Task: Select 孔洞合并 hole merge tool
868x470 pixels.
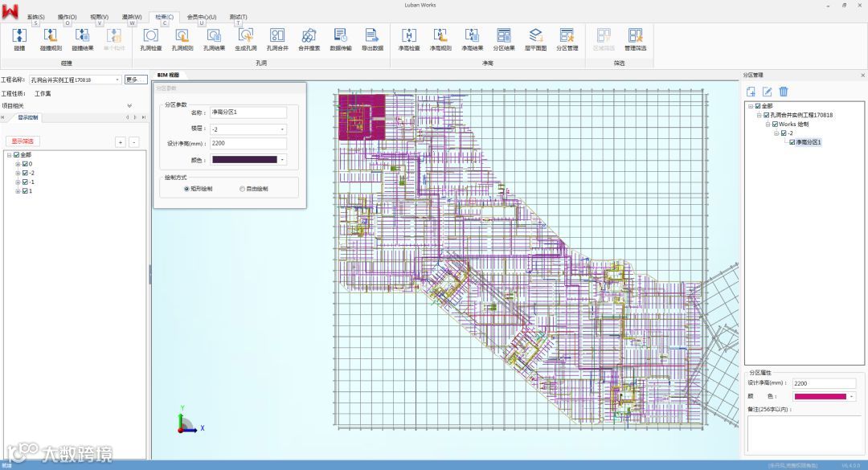Action: [277, 39]
